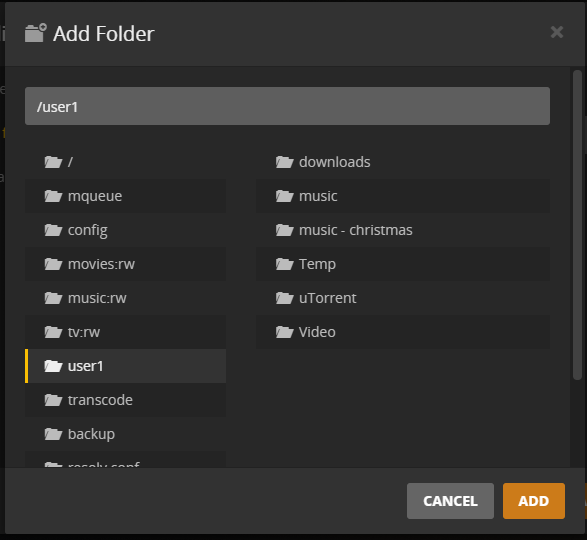
Task: Open the "music - christmas" subfolder
Action: 355,230
